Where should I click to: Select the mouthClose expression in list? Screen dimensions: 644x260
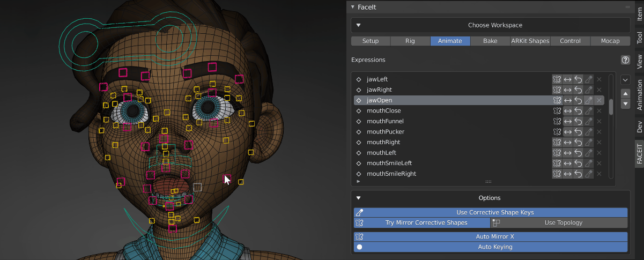click(x=383, y=111)
